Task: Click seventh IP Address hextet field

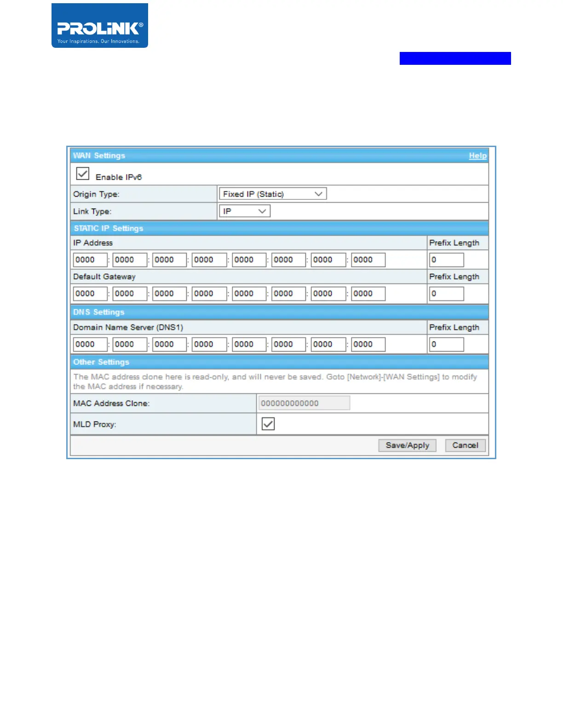Action: point(328,260)
